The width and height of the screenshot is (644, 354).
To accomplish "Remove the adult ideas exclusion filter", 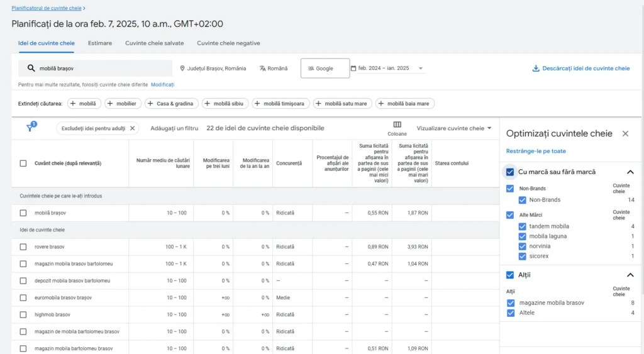I will pyautogui.click(x=132, y=128).
